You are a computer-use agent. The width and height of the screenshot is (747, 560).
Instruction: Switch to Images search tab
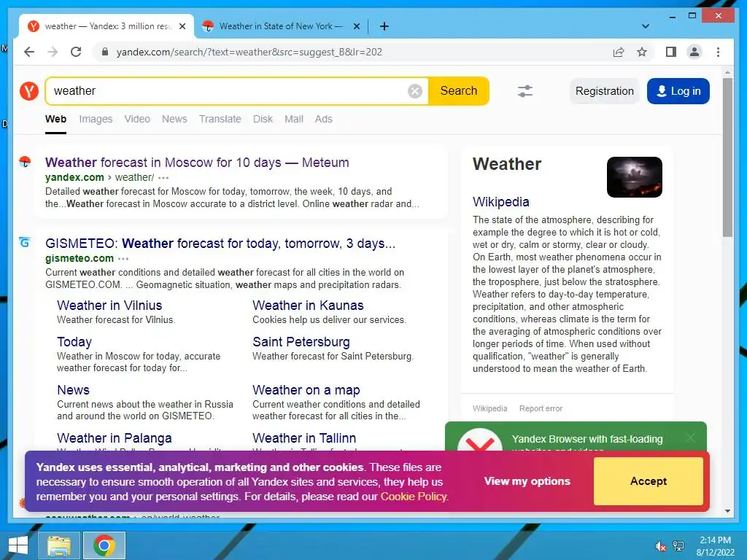(x=96, y=119)
